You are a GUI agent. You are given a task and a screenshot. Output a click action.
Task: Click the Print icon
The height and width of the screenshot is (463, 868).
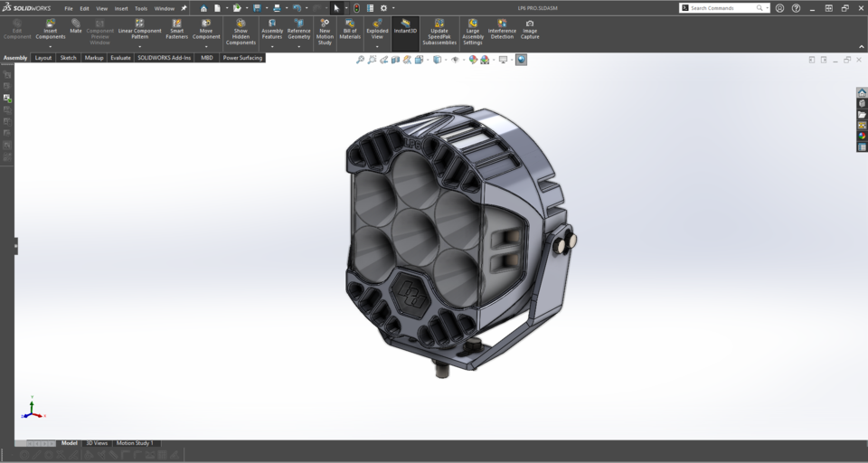pyautogui.click(x=277, y=8)
